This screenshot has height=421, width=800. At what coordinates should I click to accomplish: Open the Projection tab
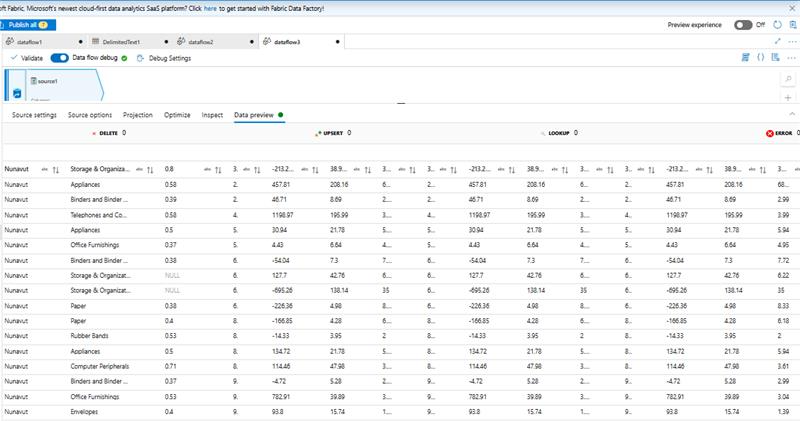point(138,115)
